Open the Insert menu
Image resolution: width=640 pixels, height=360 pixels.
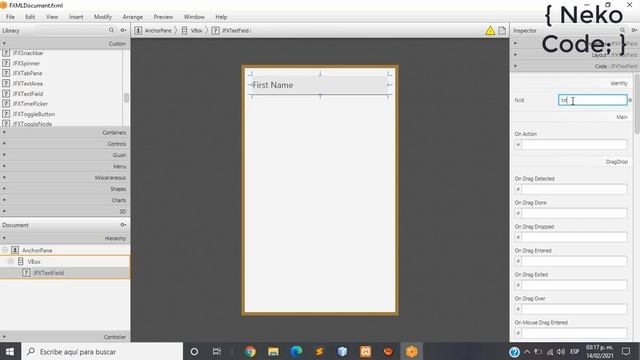pyautogui.click(x=76, y=17)
